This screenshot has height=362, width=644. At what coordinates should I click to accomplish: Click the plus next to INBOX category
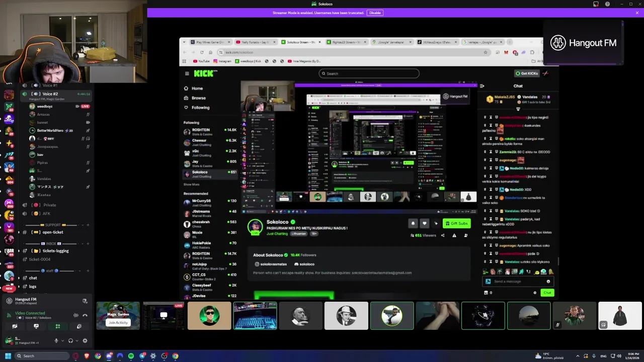point(88,243)
